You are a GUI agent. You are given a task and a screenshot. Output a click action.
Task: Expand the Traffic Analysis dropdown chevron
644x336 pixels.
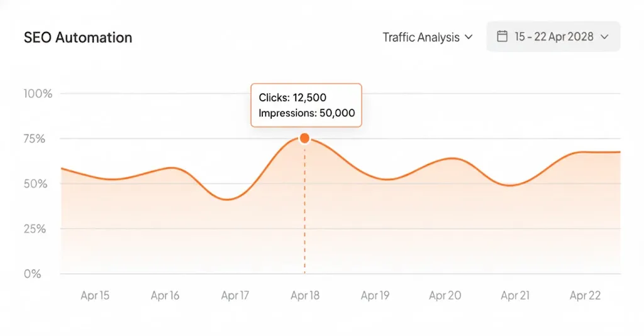(469, 38)
